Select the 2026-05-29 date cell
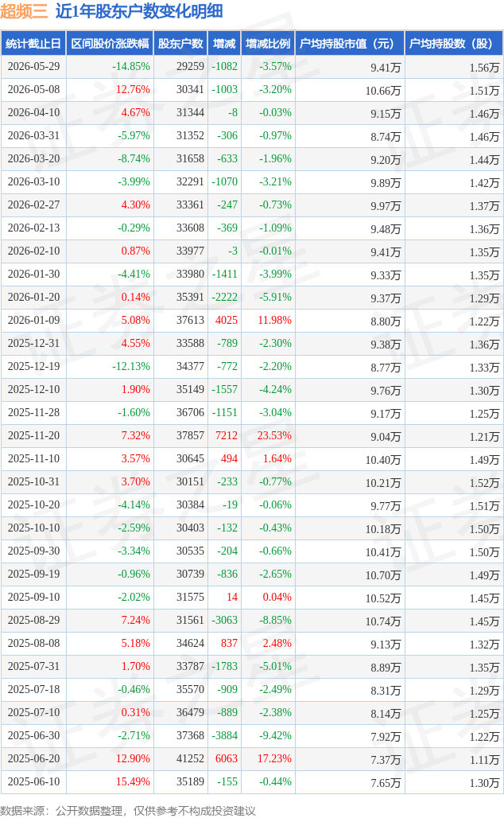Viewport: 504px width, 818px height. [33, 67]
